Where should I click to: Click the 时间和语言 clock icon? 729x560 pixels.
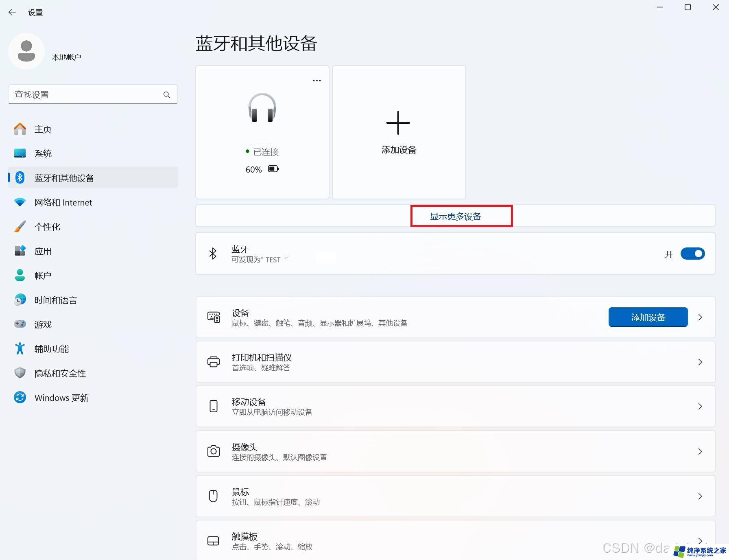[x=20, y=300]
